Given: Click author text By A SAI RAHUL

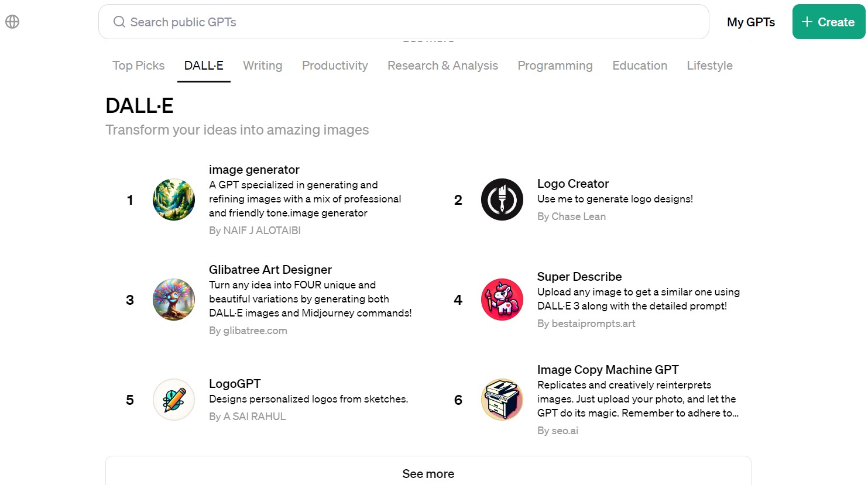Looking at the screenshot, I should [247, 417].
